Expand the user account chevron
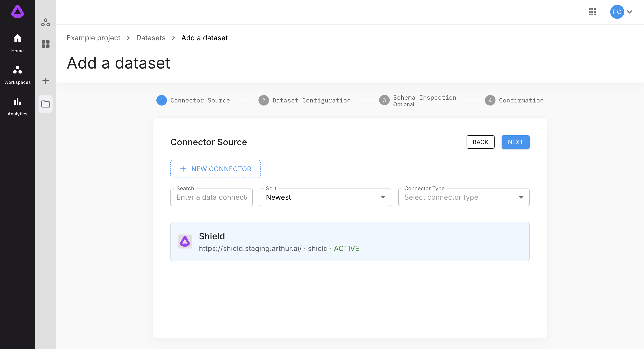Screen dimensions: 644x349 630,12
